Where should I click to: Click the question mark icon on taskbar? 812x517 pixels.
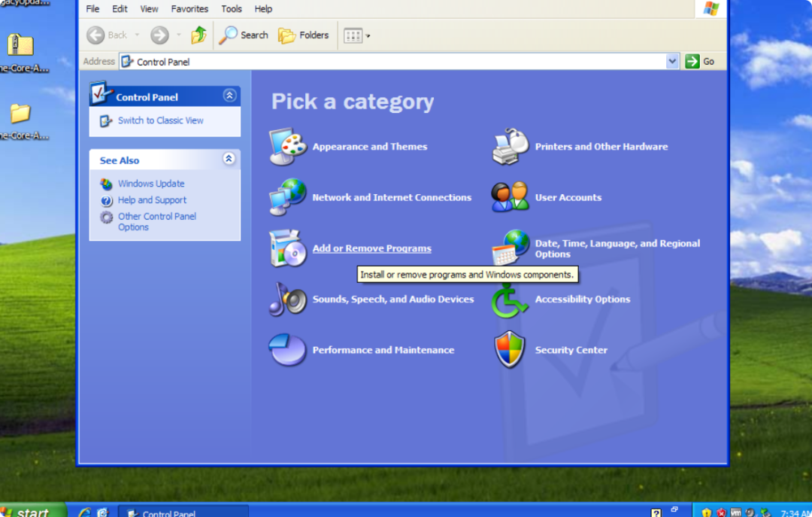pyautogui.click(x=656, y=512)
